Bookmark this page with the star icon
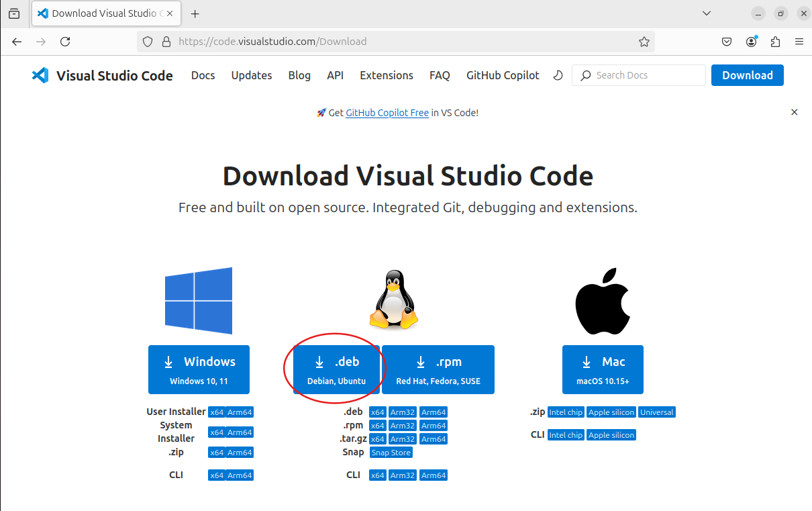 644,42
